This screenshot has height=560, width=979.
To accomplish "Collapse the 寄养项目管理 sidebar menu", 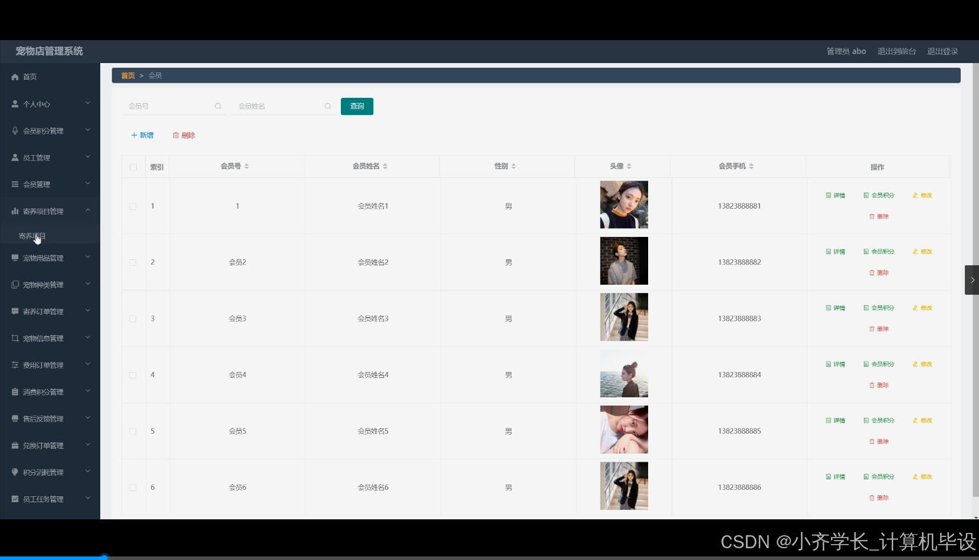I will point(50,211).
